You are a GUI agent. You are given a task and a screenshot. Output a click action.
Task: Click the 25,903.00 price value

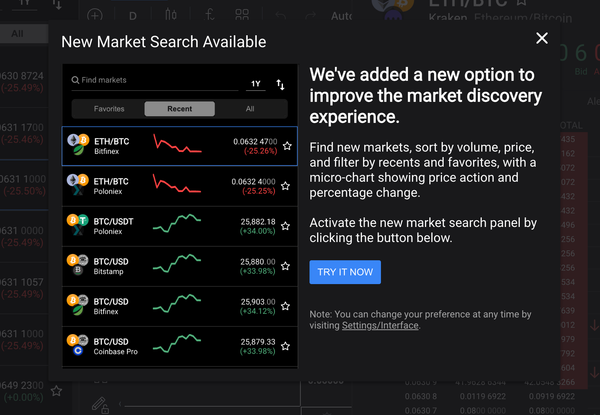(x=258, y=302)
